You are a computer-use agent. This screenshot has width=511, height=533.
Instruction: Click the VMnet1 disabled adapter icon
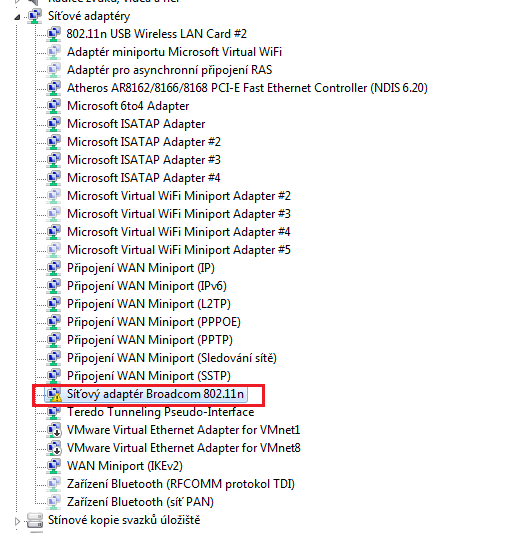(54, 430)
